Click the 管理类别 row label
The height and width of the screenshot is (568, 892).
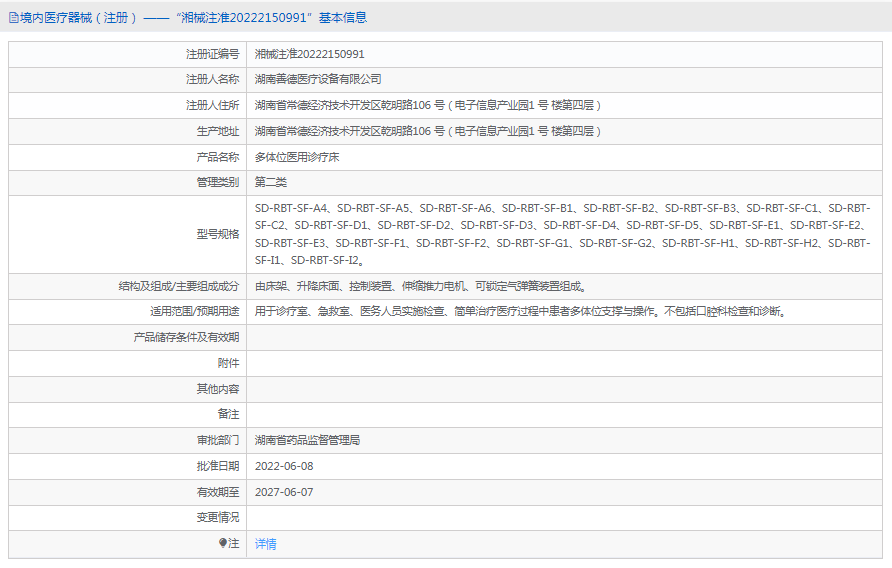click(x=218, y=182)
